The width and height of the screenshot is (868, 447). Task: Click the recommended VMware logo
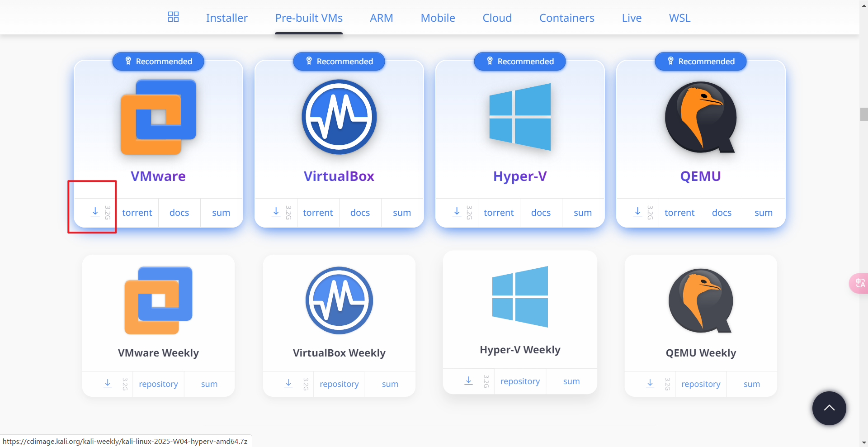[x=158, y=117]
